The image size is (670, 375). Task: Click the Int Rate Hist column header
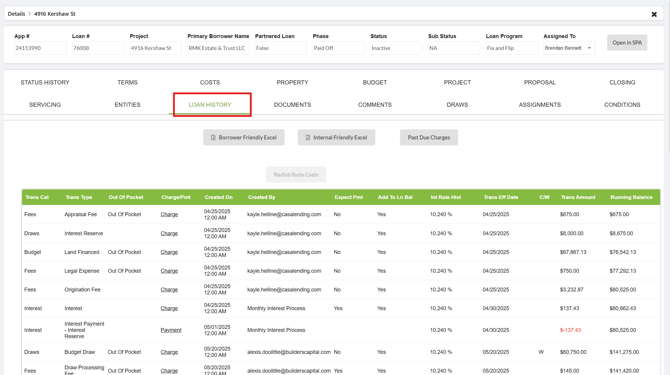point(446,197)
